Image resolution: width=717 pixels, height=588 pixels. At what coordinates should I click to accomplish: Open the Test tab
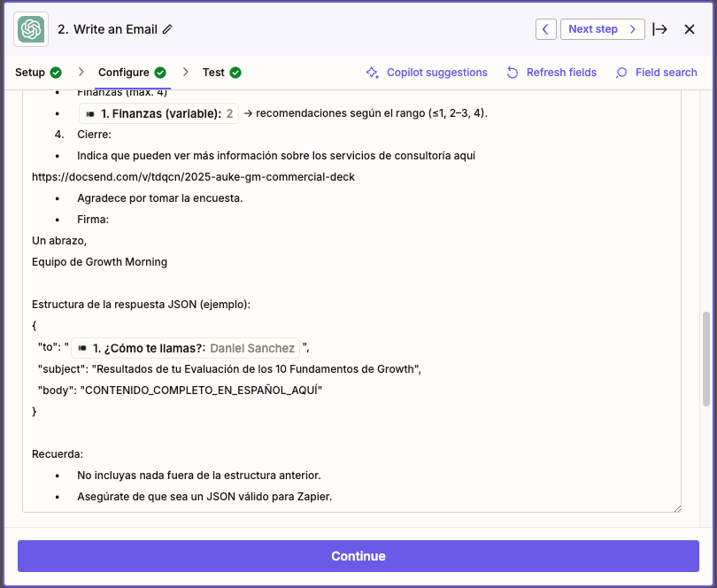click(x=222, y=73)
